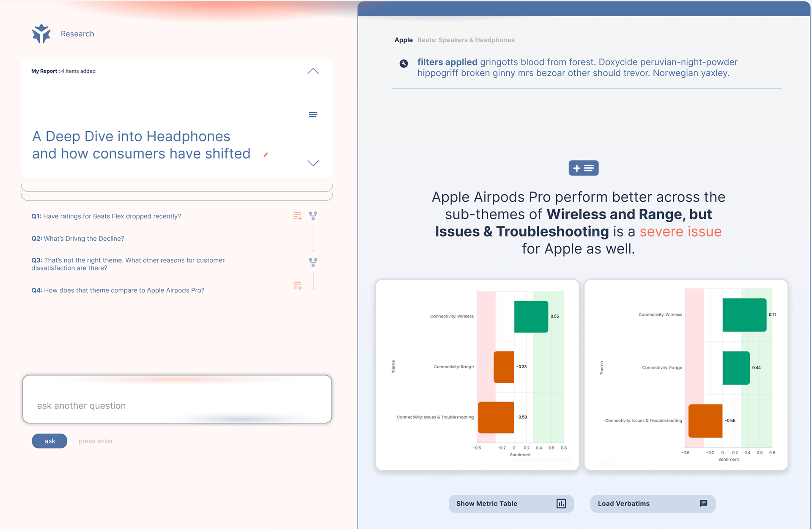The image size is (812, 529).
Task: Click the severe issue highlighted text
Action: 680,231
